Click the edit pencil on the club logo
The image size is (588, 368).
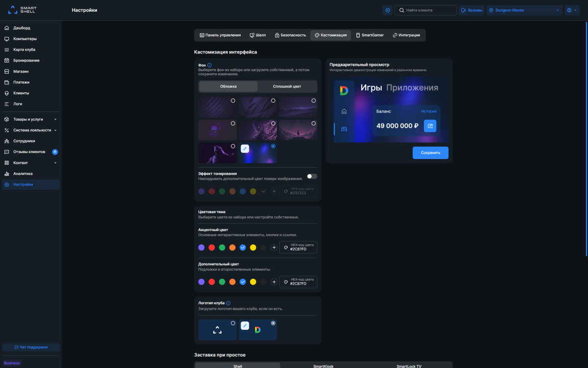click(x=245, y=326)
